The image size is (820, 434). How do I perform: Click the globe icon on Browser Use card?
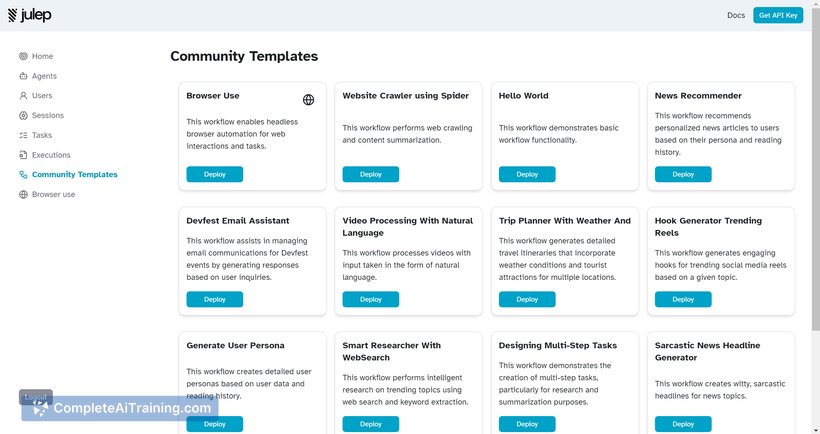(309, 99)
